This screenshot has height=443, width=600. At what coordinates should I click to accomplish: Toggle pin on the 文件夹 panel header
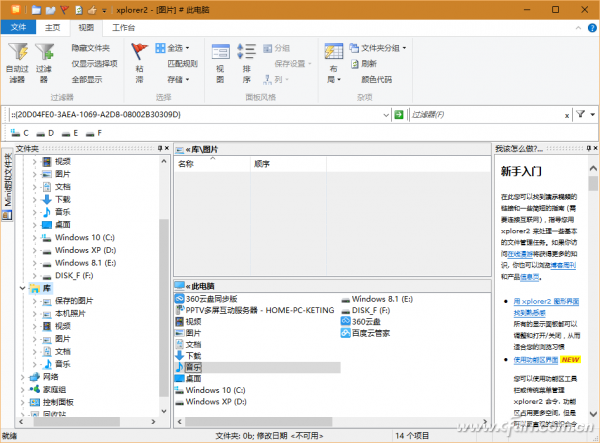(160, 148)
